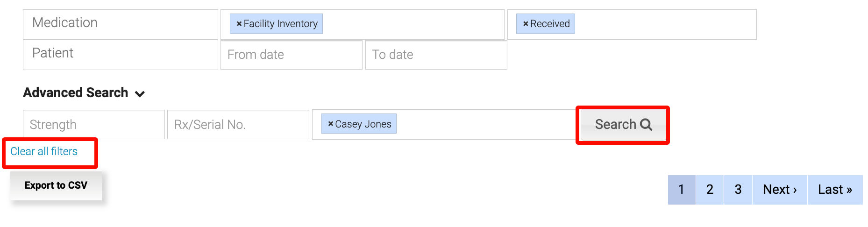This screenshot has width=868, height=227.
Task: Go to Next results page
Action: tap(779, 190)
